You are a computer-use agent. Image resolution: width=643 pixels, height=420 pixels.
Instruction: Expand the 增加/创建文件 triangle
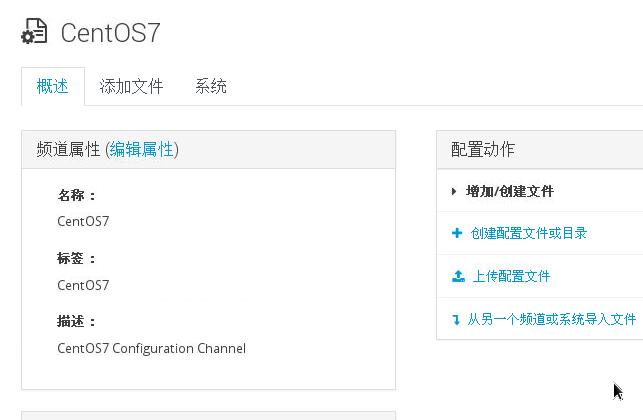454,191
